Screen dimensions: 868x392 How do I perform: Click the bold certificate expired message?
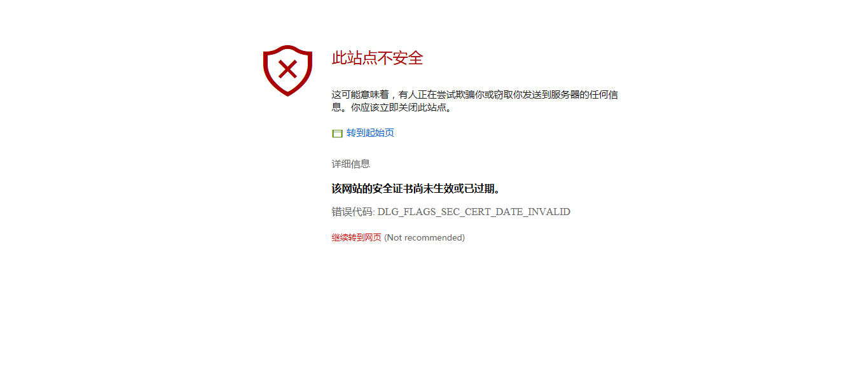pos(417,189)
